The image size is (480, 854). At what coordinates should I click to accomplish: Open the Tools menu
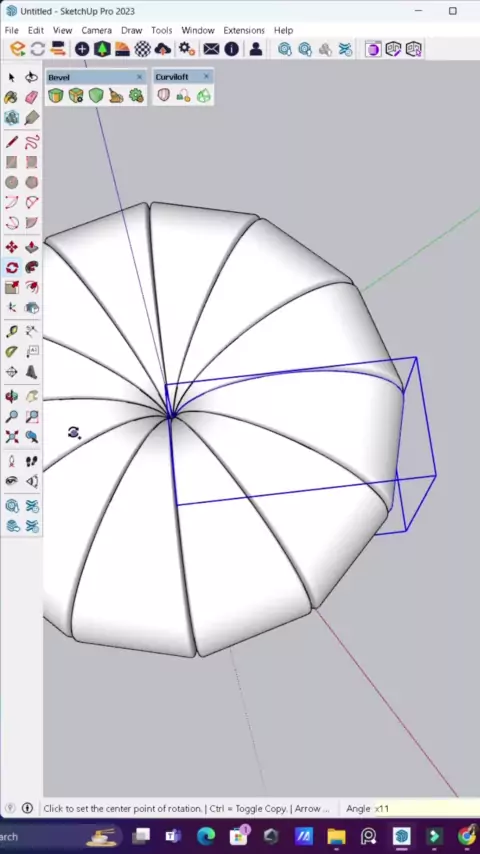click(161, 30)
